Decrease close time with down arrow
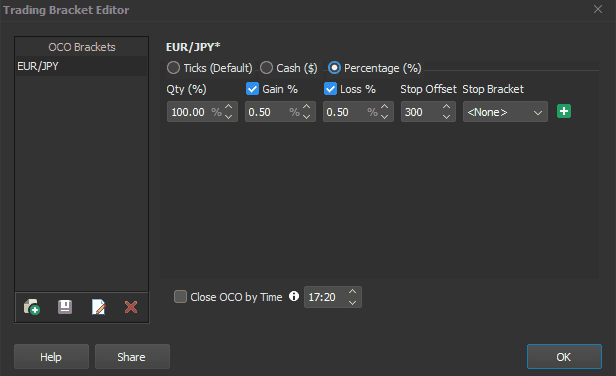The image size is (616, 376). pyautogui.click(x=352, y=302)
